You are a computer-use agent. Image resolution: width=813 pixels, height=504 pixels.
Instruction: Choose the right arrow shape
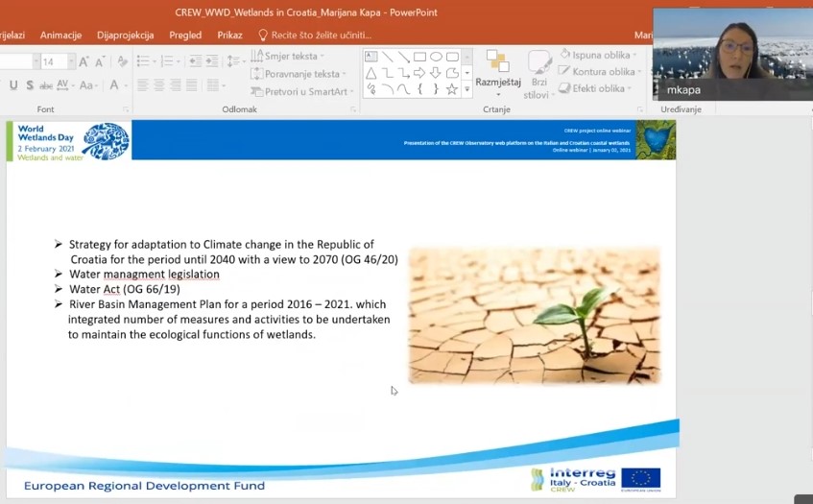419,73
